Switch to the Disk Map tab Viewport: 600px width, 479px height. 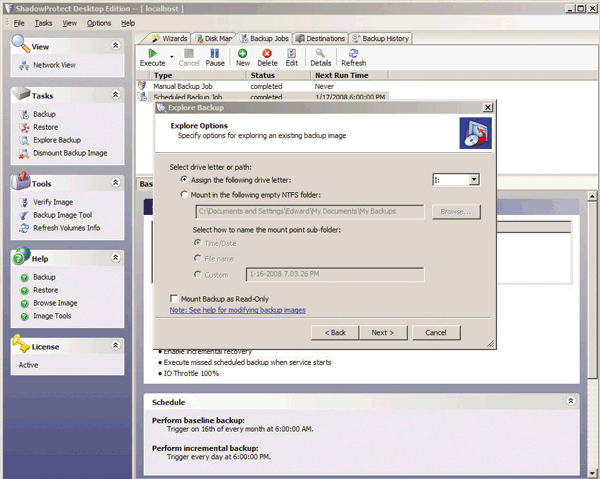(213, 39)
